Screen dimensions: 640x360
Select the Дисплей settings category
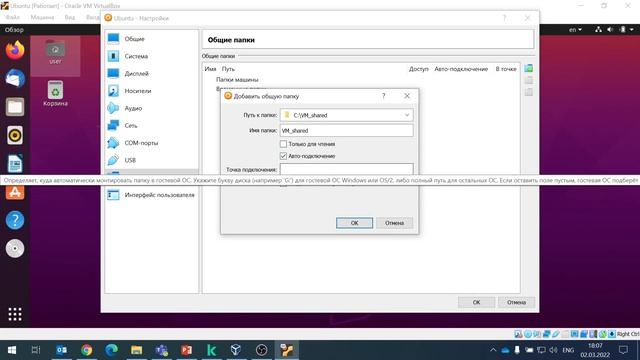click(151, 73)
